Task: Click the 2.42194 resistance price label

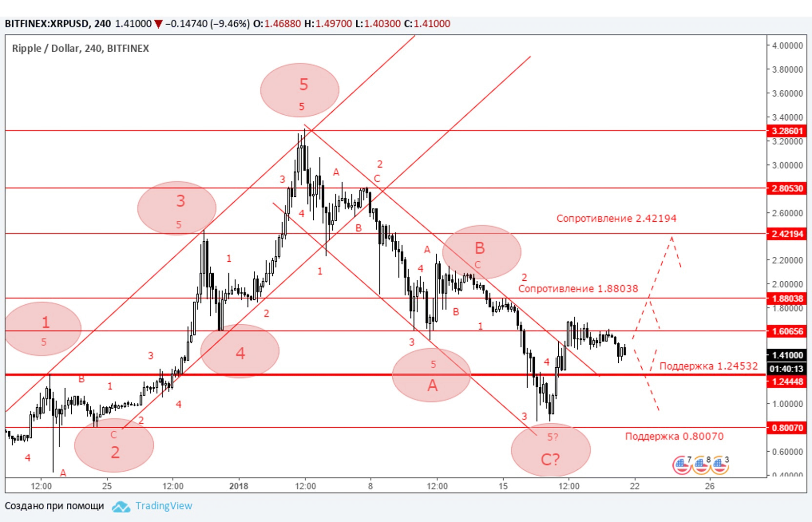Action: [x=787, y=234]
